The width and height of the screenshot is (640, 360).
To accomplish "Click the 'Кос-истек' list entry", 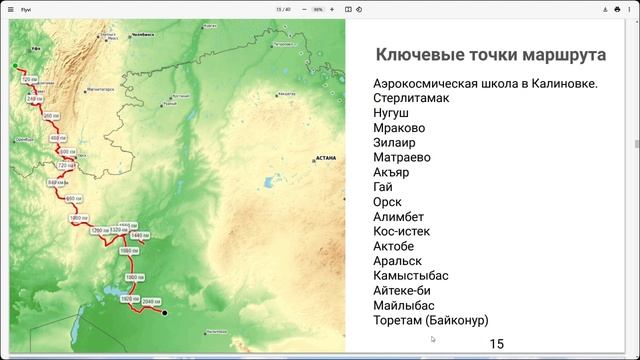I will (x=401, y=231).
